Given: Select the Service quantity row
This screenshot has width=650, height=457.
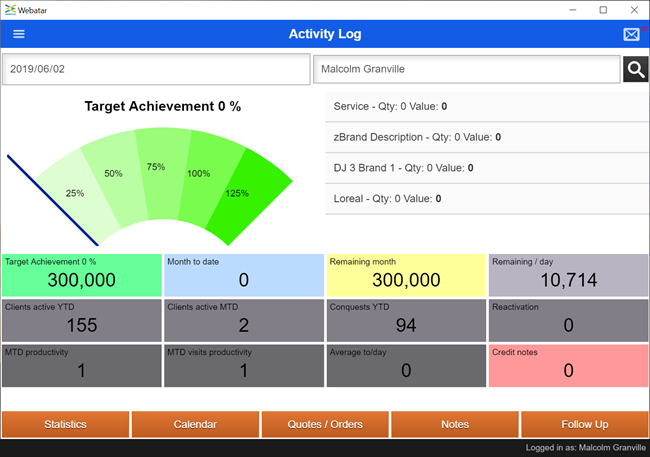Looking at the screenshot, I should tap(487, 106).
